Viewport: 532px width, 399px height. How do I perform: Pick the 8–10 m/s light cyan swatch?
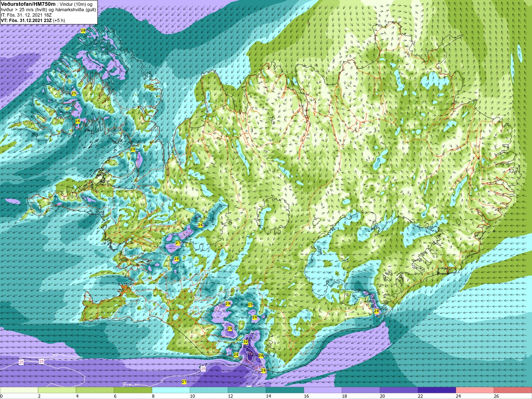pos(171,390)
